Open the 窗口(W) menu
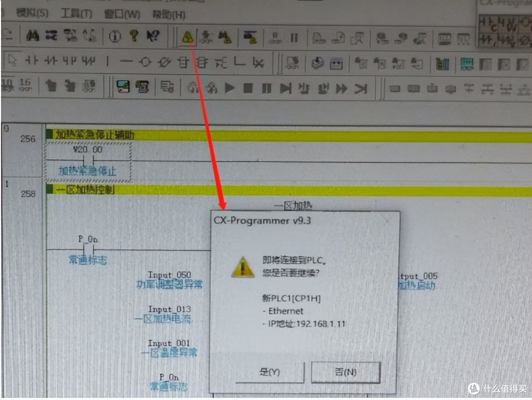532x400 pixels. pos(122,14)
